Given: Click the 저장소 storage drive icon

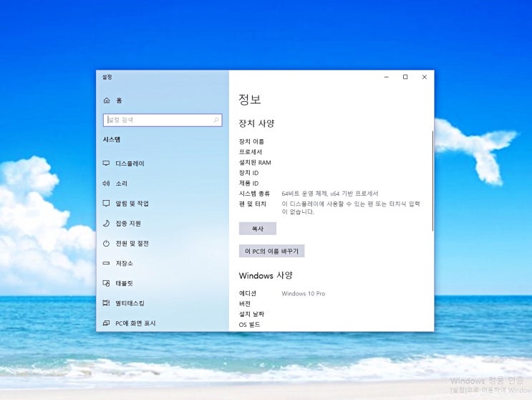Looking at the screenshot, I should pyautogui.click(x=106, y=263).
